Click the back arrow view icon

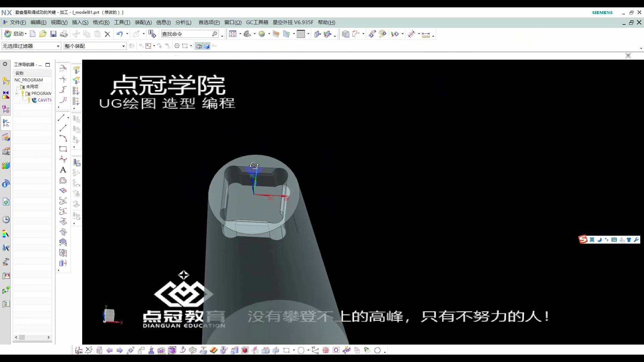[x=109, y=350]
